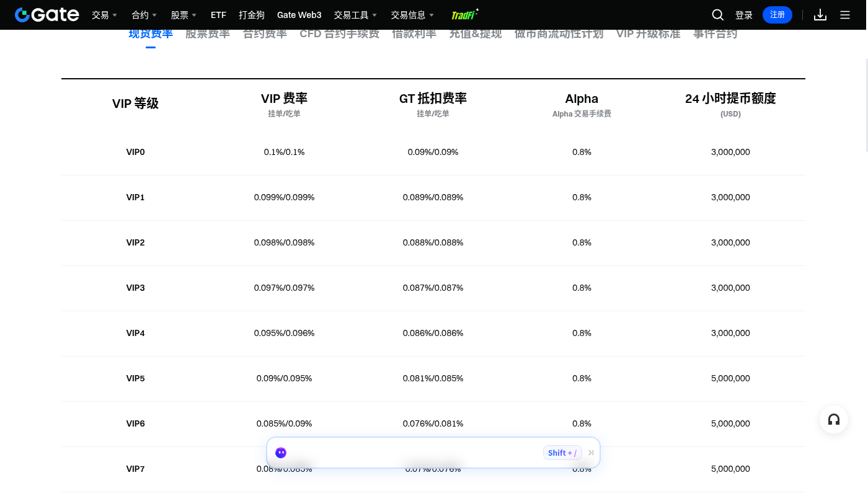
Task: Click the purple AI assistant icon
Action: 281,453
